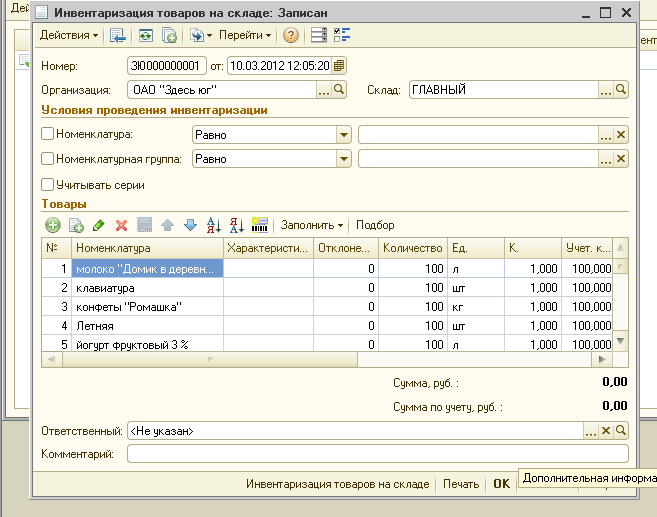Viewport: 657px width, 517px height.
Task: Delete the row with the red cross
Action: coord(122,225)
